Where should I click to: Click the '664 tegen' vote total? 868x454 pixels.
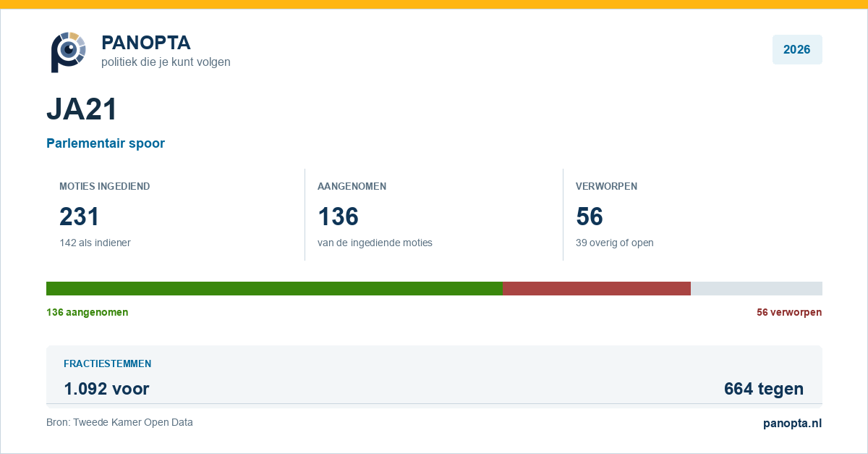pos(764,389)
